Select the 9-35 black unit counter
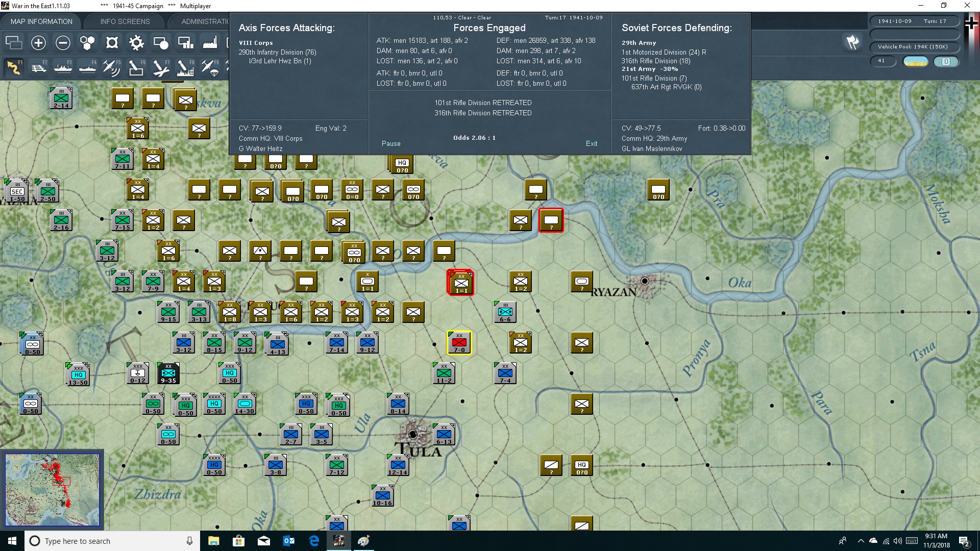This screenshot has width=980, height=551. (x=168, y=373)
